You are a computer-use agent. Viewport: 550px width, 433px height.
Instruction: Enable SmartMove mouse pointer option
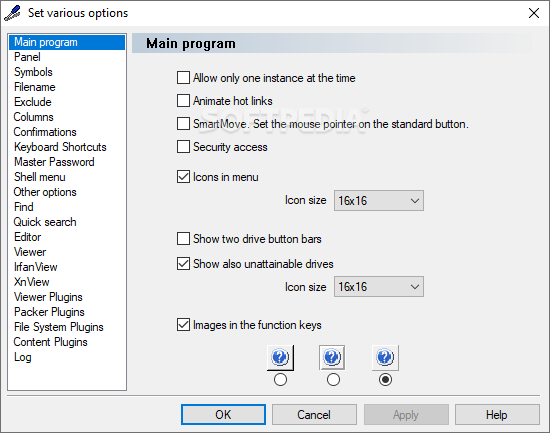[x=183, y=124]
